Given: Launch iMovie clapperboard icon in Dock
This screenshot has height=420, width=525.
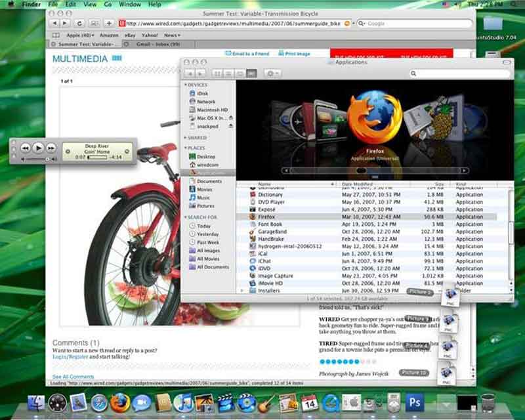Looking at the screenshot, I should tap(226, 402).
